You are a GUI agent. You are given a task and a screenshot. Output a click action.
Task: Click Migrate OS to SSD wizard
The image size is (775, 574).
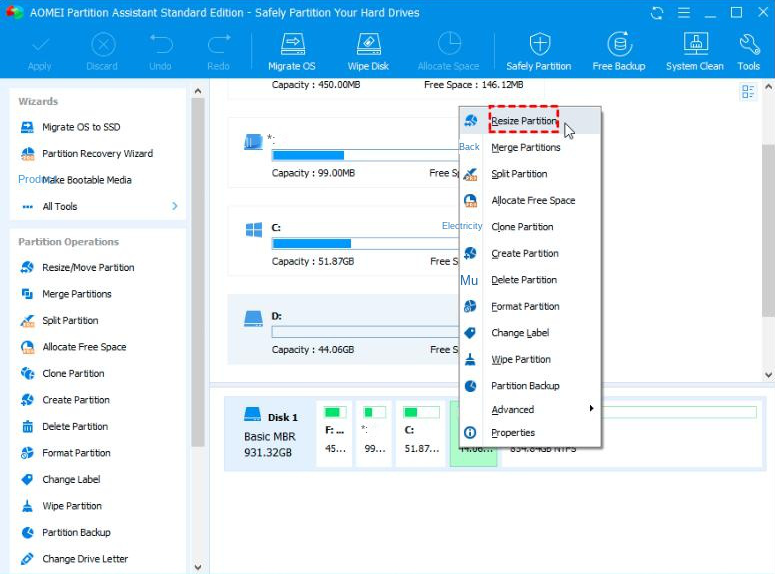click(x=81, y=128)
